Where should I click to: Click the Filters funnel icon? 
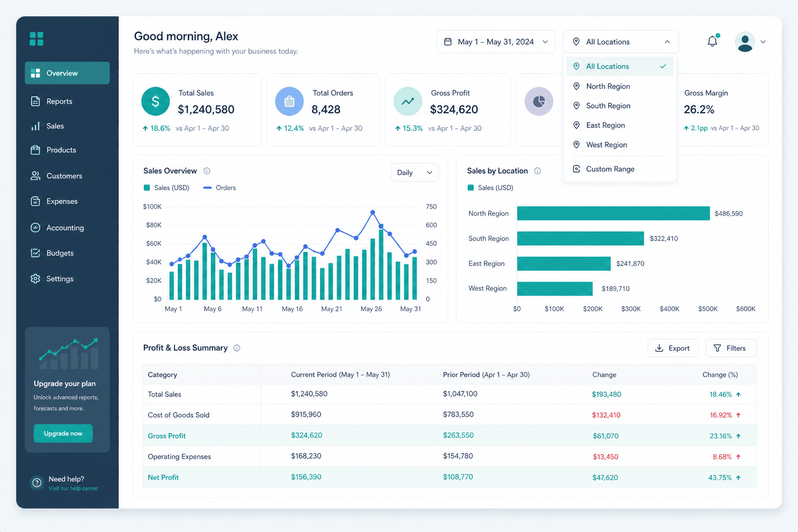[717, 348]
